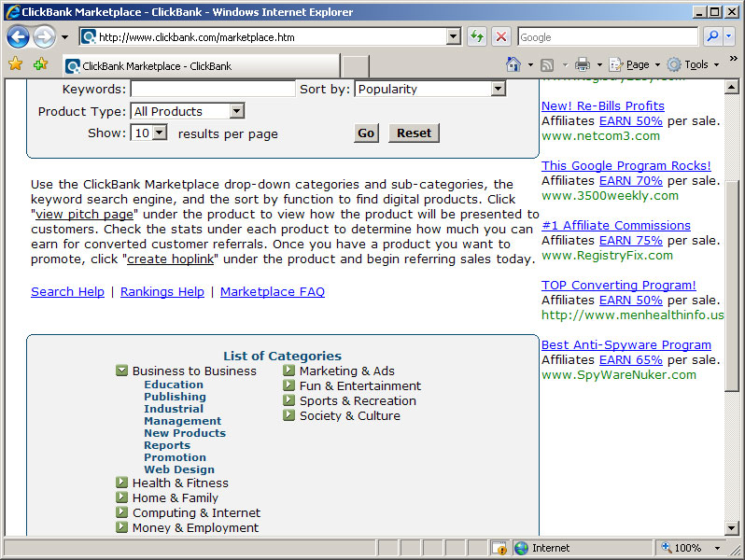The width and height of the screenshot is (745, 560).
Task: Click the 'view pitch page' text
Action: point(85,215)
